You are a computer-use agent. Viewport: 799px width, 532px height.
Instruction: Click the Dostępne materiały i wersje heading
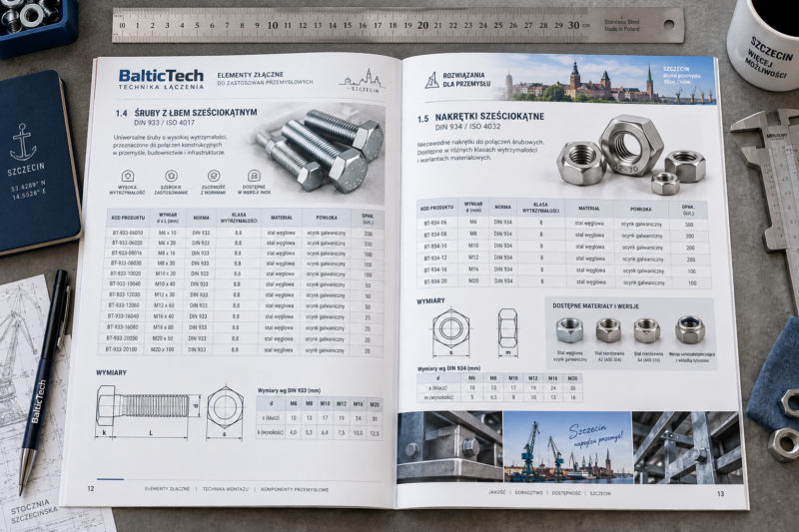click(595, 306)
